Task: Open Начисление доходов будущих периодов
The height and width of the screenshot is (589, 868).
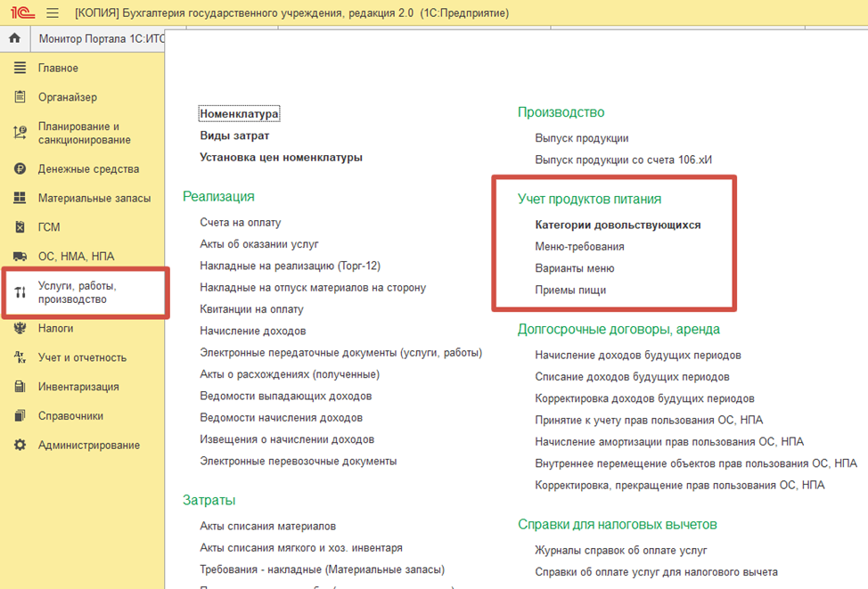Action: [x=638, y=356]
